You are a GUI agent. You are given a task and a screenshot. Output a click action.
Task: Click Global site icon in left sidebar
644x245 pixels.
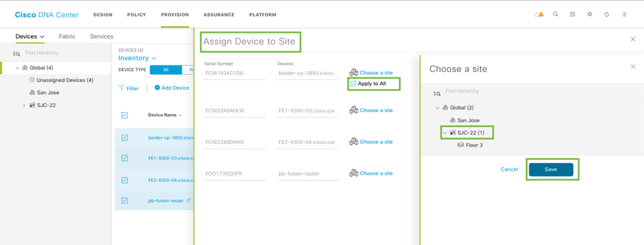[x=25, y=68]
